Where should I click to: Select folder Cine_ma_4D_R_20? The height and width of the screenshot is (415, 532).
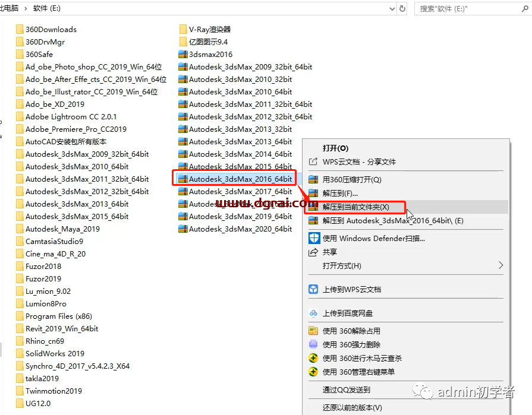[56, 254]
